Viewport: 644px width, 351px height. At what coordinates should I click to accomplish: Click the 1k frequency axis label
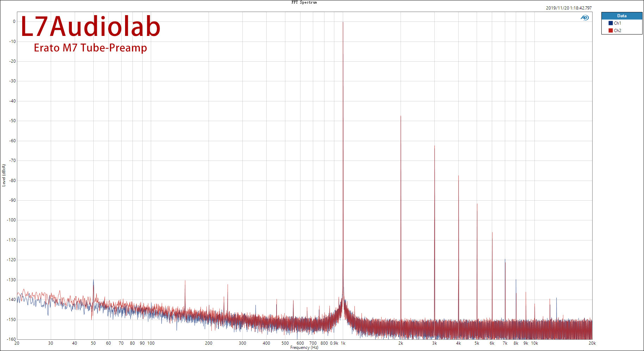click(x=343, y=343)
